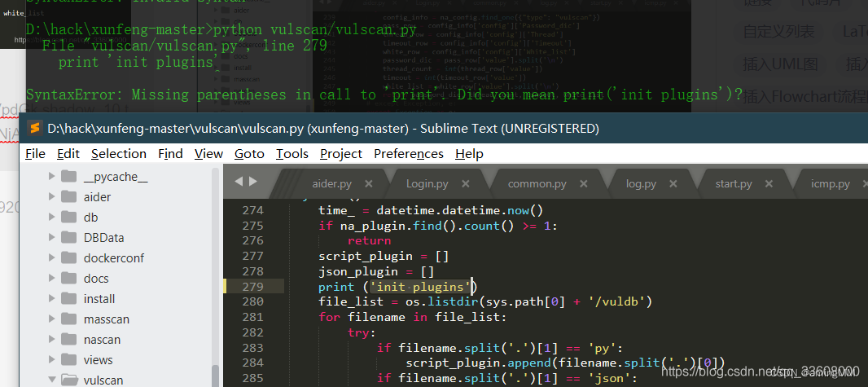This screenshot has width=868, height=387.
Task: Open the View menu
Action: [208, 153]
